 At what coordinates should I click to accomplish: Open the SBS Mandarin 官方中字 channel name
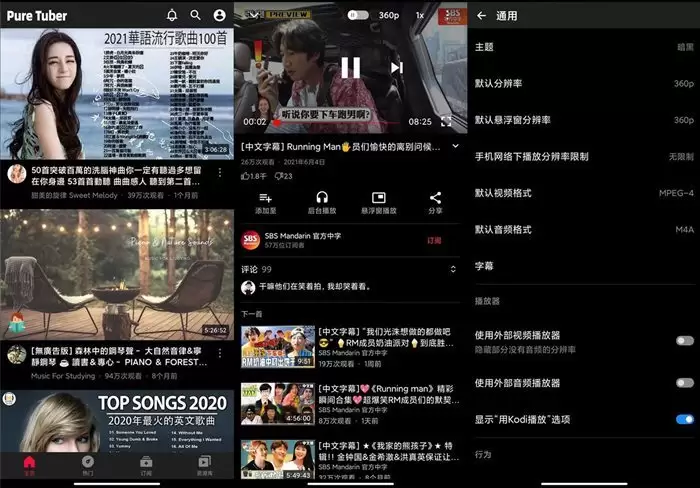[x=303, y=236]
